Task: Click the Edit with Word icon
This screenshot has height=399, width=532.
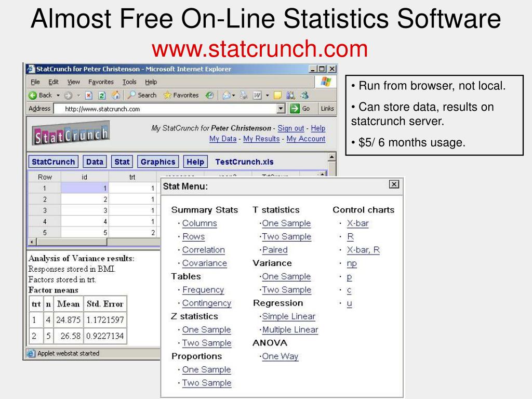Action: tap(257, 96)
